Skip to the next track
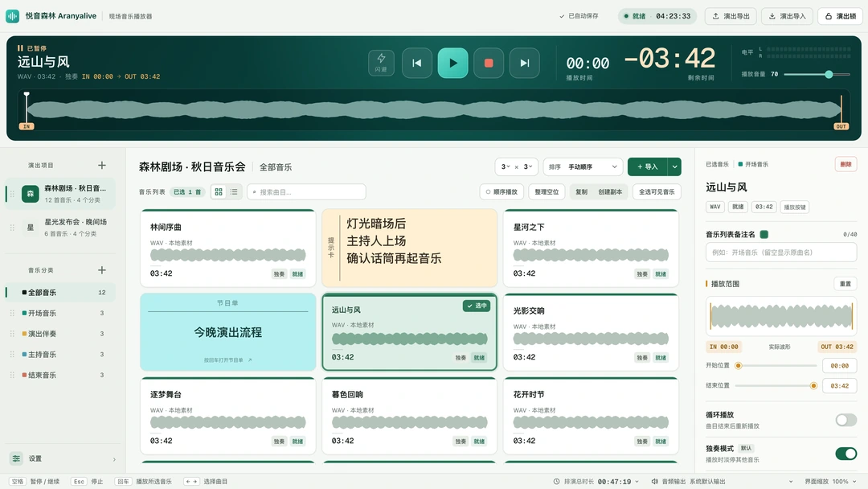 [524, 63]
